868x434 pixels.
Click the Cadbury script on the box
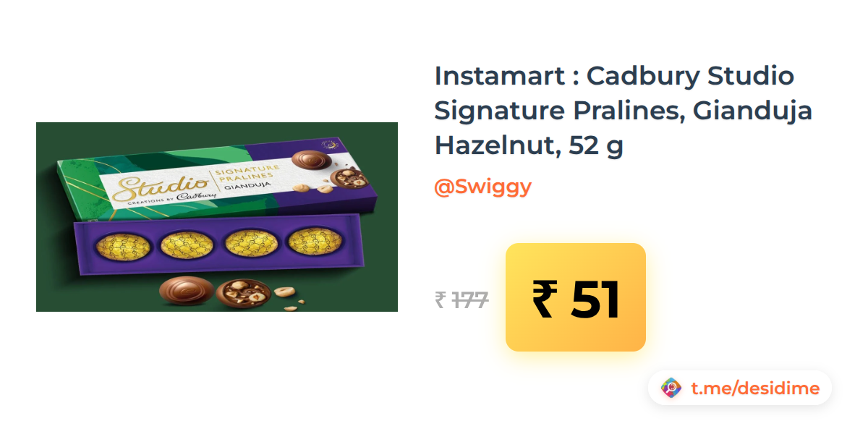tap(197, 194)
